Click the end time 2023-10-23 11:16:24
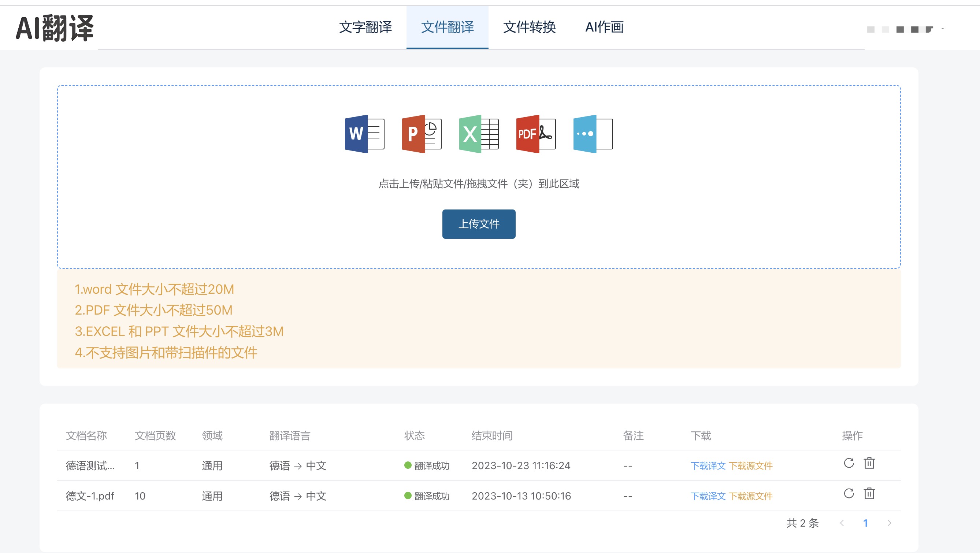 521,465
